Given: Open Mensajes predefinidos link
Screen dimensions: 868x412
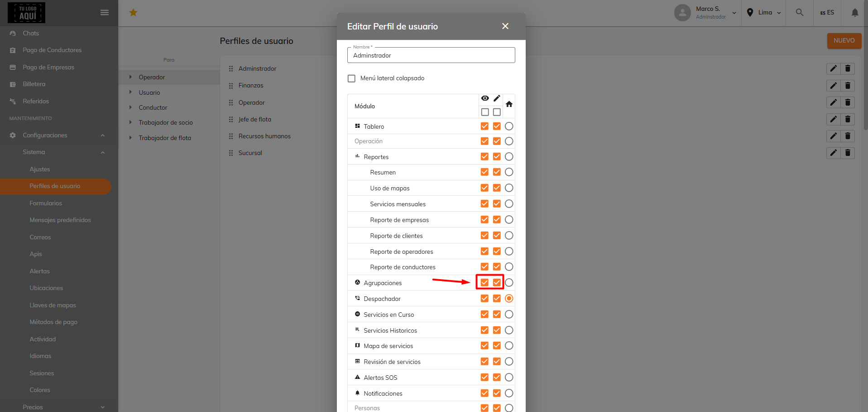Looking at the screenshot, I should [60, 220].
